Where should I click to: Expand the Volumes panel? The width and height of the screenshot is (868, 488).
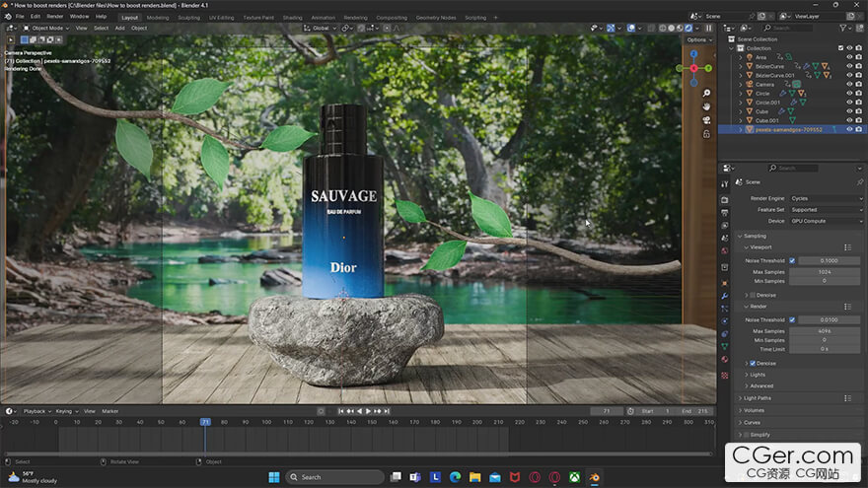coord(754,410)
